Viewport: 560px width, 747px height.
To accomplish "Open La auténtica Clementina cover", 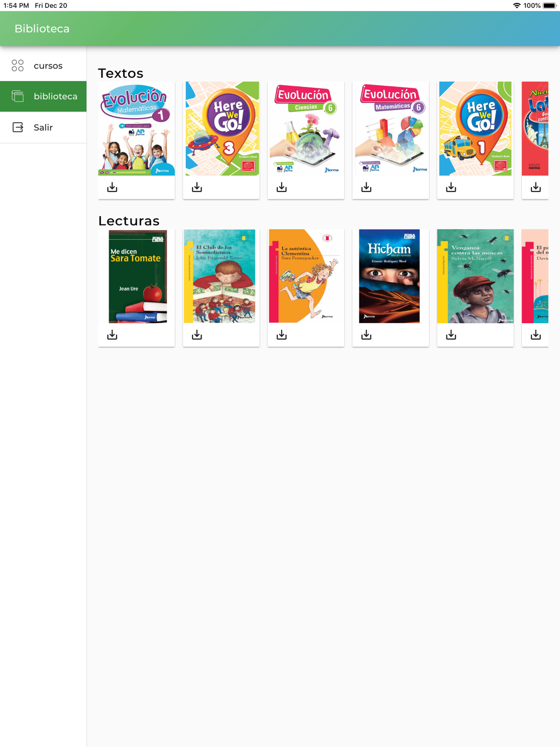I will pos(306,276).
